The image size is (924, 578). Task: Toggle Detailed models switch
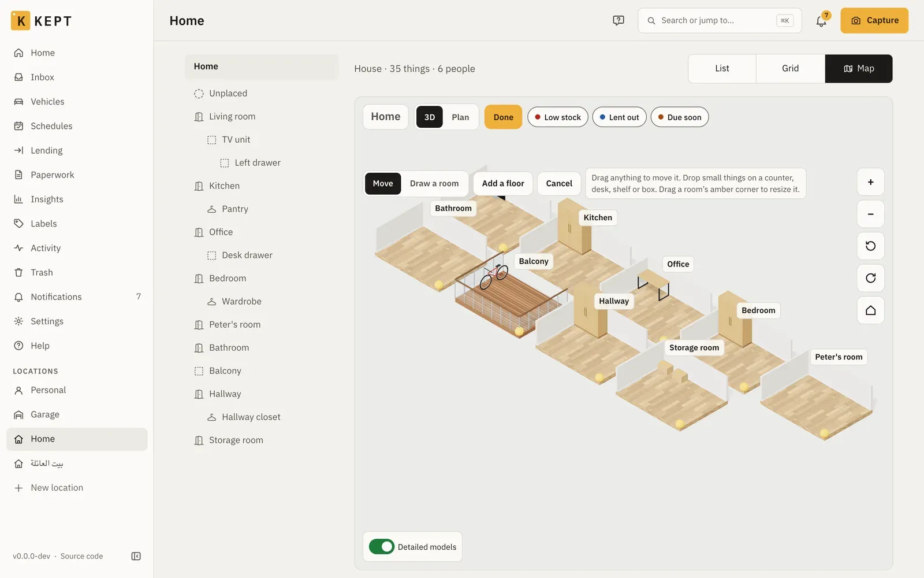pos(382,547)
